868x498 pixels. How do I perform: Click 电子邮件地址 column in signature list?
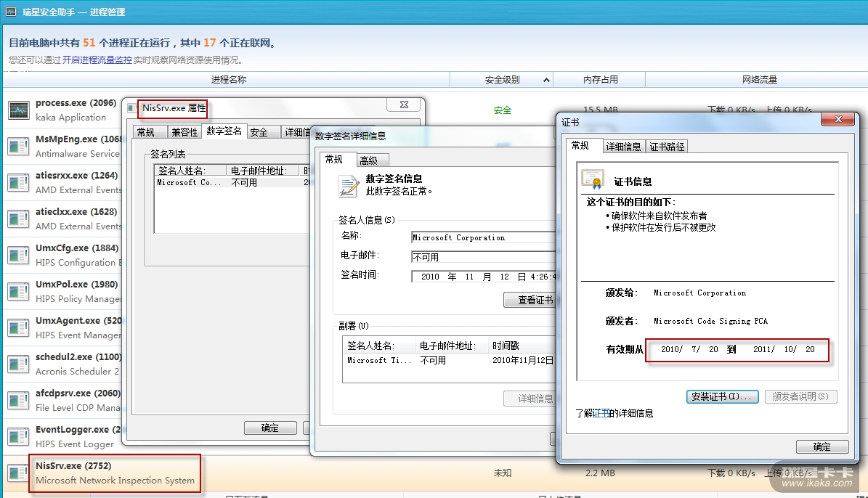(262, 171)
